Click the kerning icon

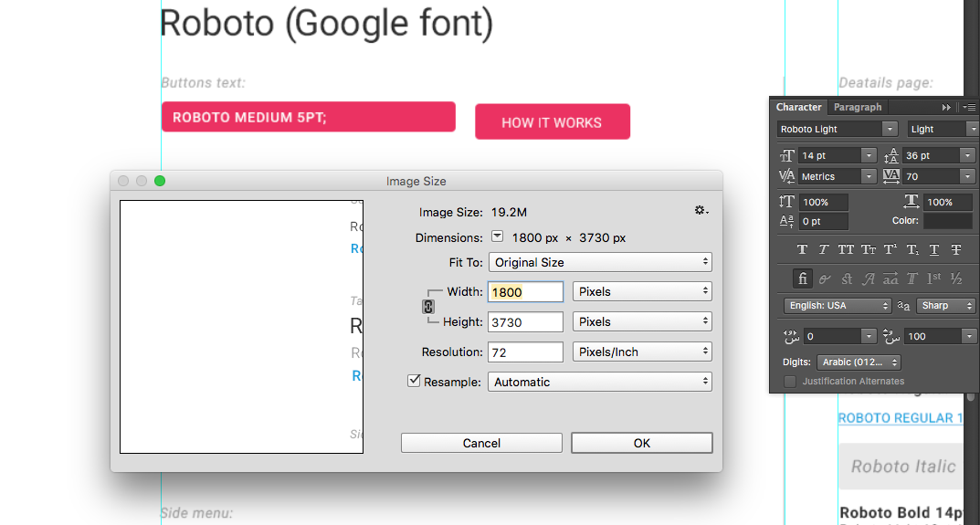tap(787, 177)
